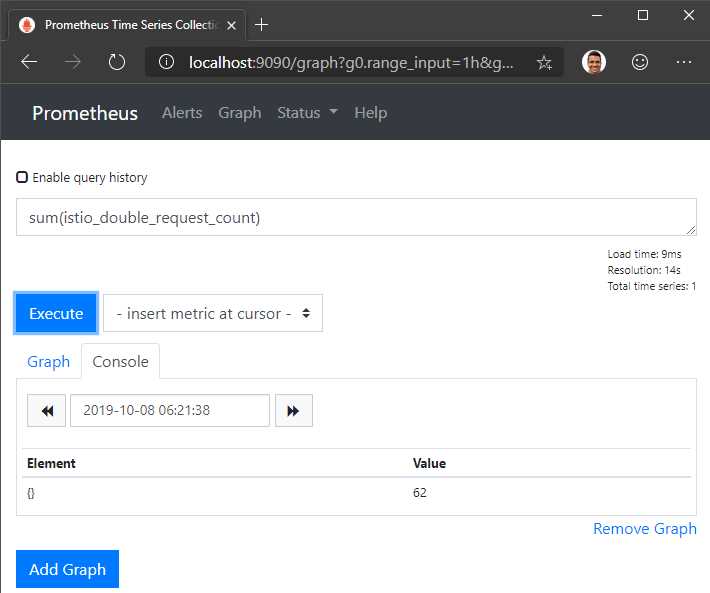Image resolution: width=710 pixels, height=593 pixels.
Task: Click the query box resize handle
Action: pyautogui.click(x=691, y=230)
